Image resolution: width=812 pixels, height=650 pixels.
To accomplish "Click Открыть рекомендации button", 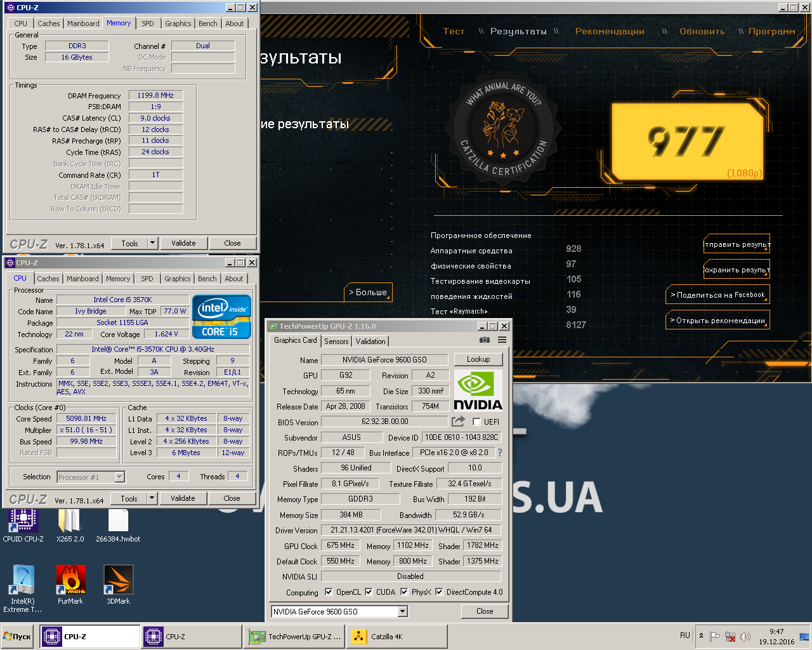I will pyautogui.click(x=717, y=321).
